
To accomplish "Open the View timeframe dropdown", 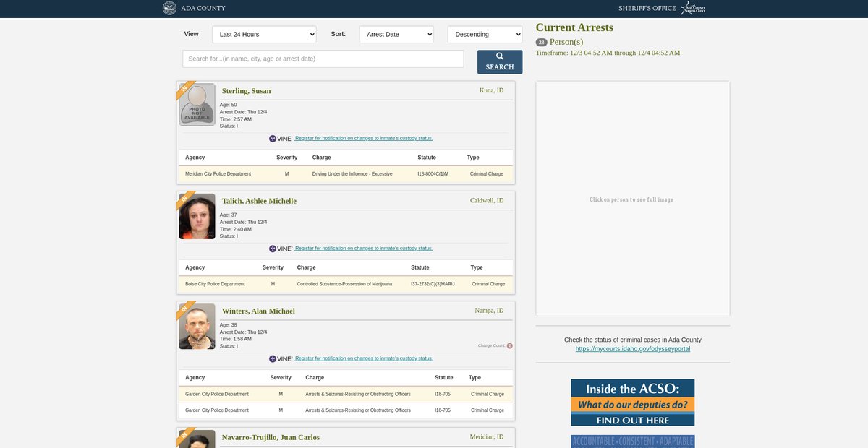I will pos(264,34).
